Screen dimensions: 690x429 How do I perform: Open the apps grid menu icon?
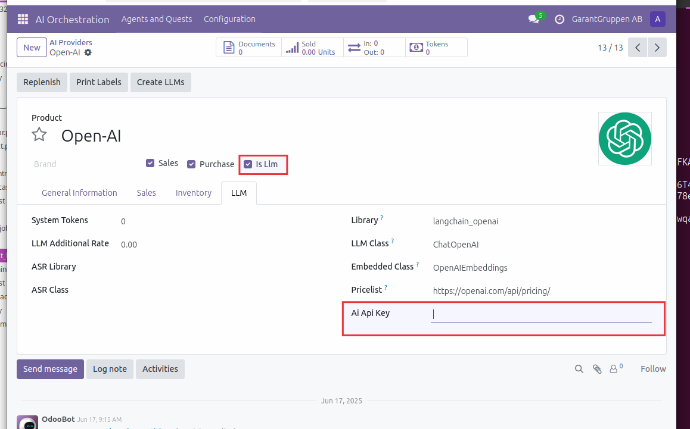(x=22, y=19)
